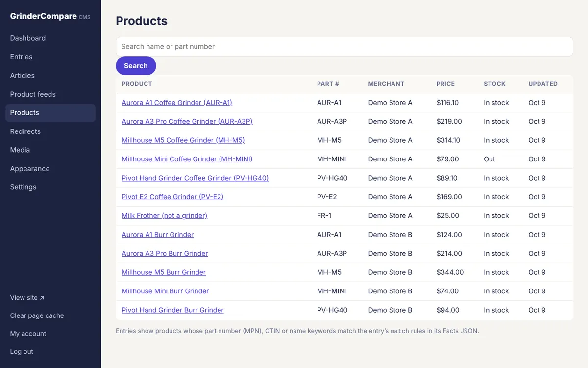Screen dimensions: 588x368
Task: Open Pivot E2 Coffee Grinder (PV-E2)
Action: click(172, 197)
